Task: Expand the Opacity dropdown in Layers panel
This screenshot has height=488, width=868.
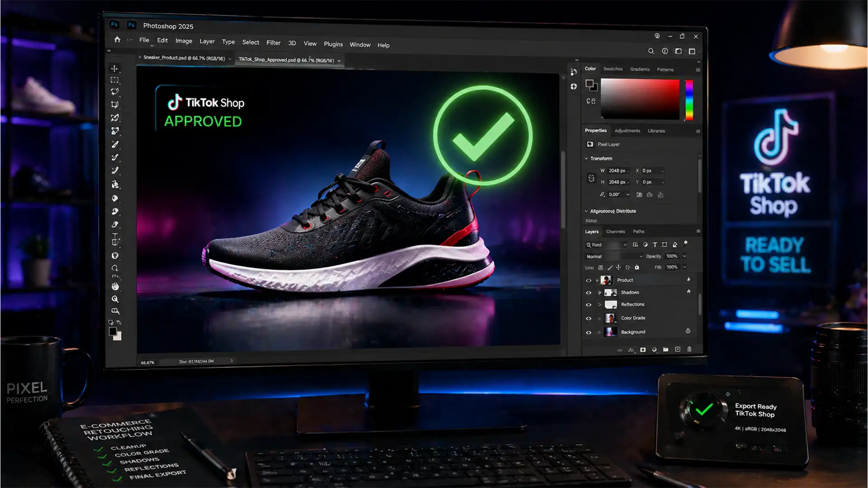Action: click(684, 256)
